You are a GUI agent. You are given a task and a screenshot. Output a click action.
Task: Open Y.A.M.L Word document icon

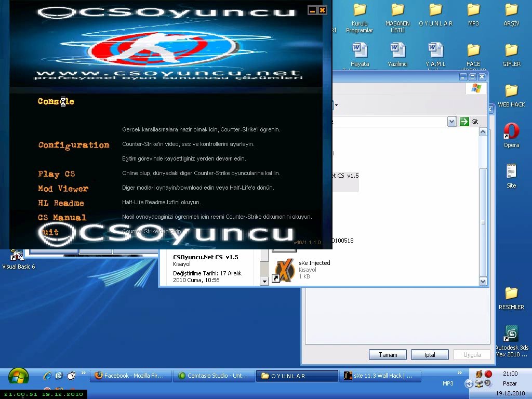pos(436,55)
